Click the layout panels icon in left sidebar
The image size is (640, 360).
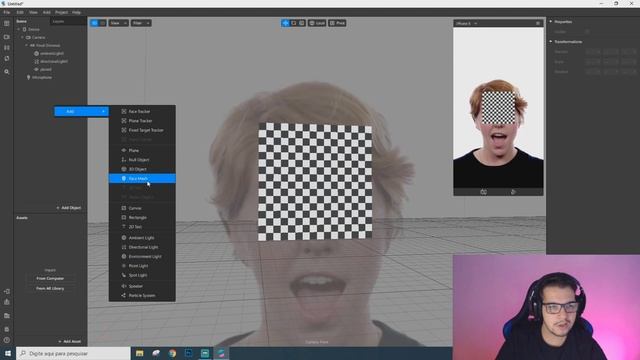click(x=7, y=24)
